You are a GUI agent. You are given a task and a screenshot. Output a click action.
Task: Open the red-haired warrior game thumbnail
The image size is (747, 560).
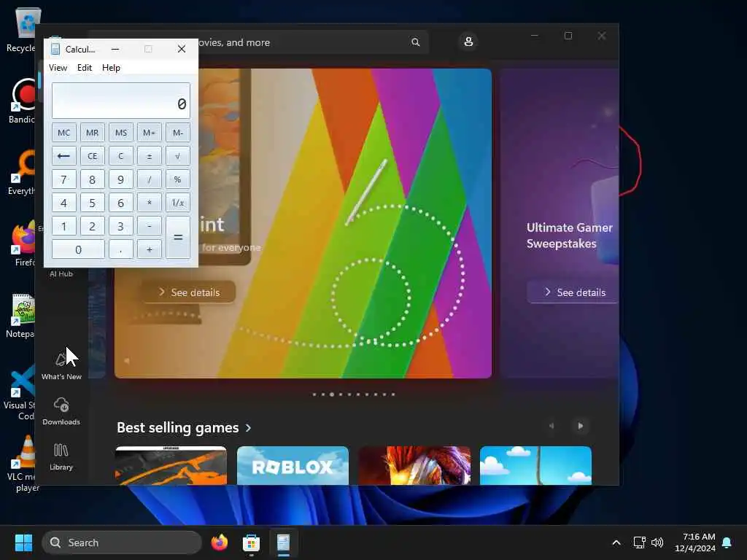(x=414, y=466)
